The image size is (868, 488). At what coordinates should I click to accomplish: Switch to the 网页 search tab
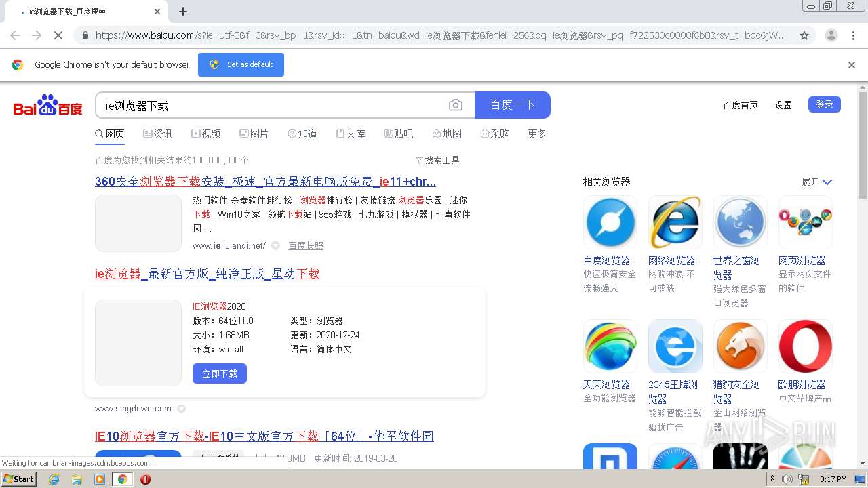[x=110, y=134]
